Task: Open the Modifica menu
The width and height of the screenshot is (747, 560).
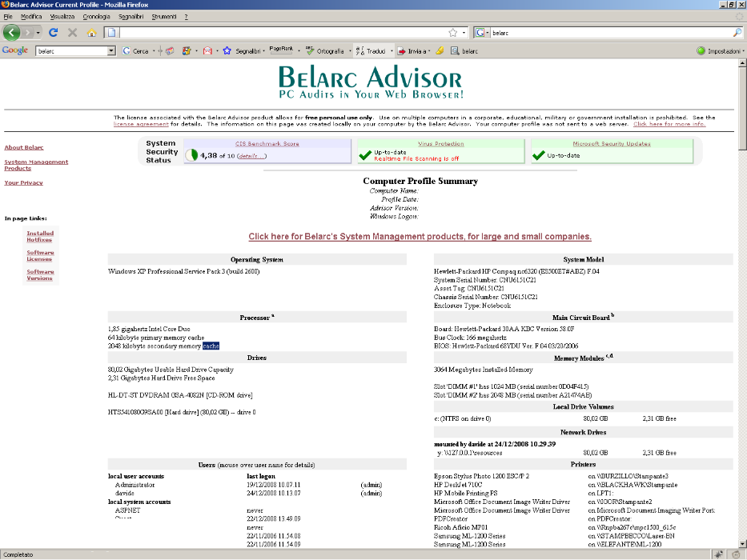Action: tap(31, 17)
